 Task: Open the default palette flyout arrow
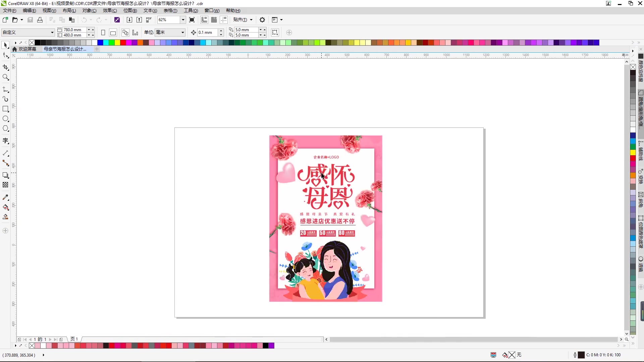click(15, 43)
